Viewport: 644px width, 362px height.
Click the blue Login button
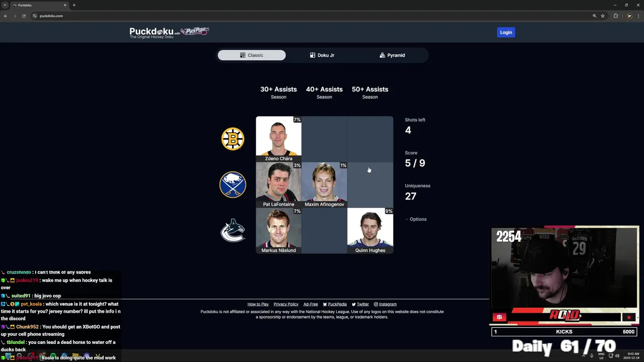[x=506, y=32]
